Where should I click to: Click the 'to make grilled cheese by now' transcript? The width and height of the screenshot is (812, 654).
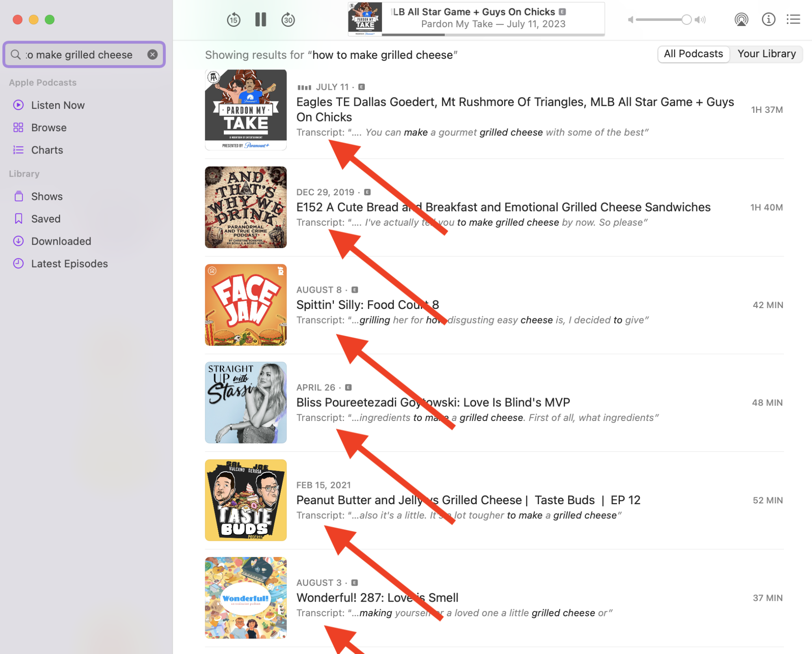coord(472,222)
